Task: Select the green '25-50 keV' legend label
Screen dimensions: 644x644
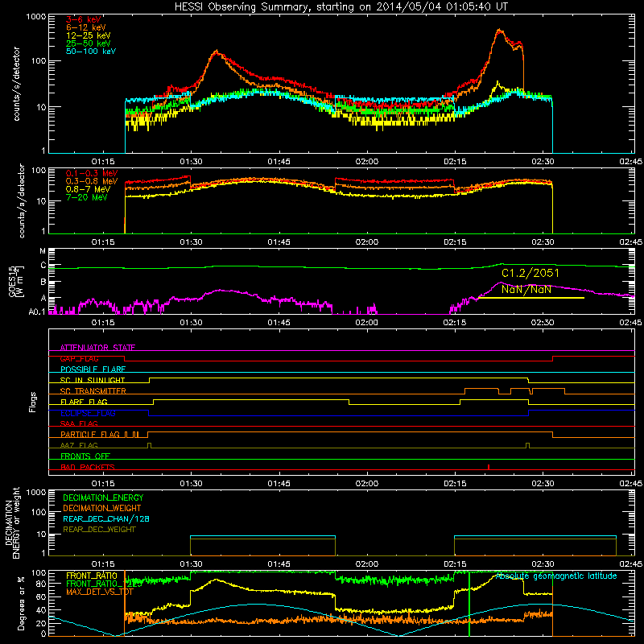Action: (89, 43)
